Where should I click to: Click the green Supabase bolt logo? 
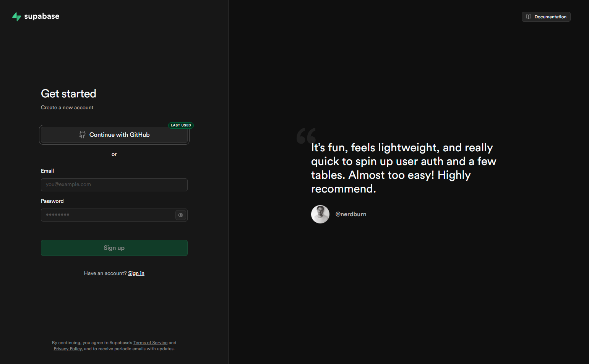pyautogui.click(x=16, y=16)
